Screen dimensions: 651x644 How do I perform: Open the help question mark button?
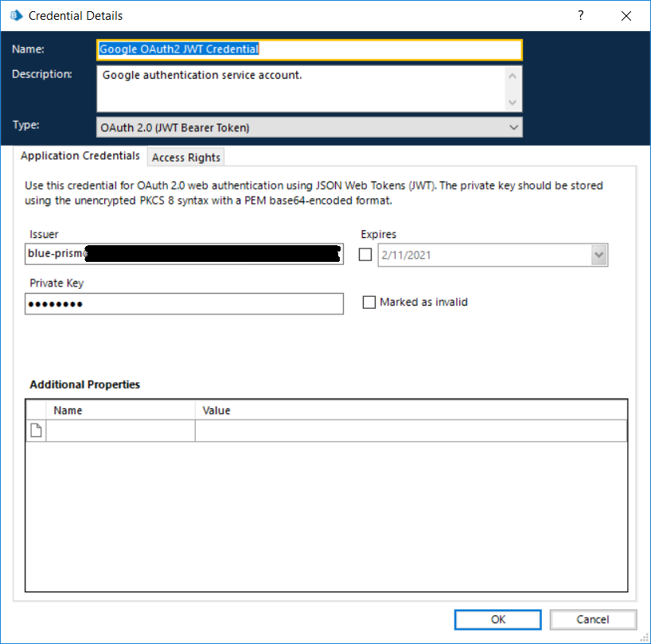(x=580, y=16)
